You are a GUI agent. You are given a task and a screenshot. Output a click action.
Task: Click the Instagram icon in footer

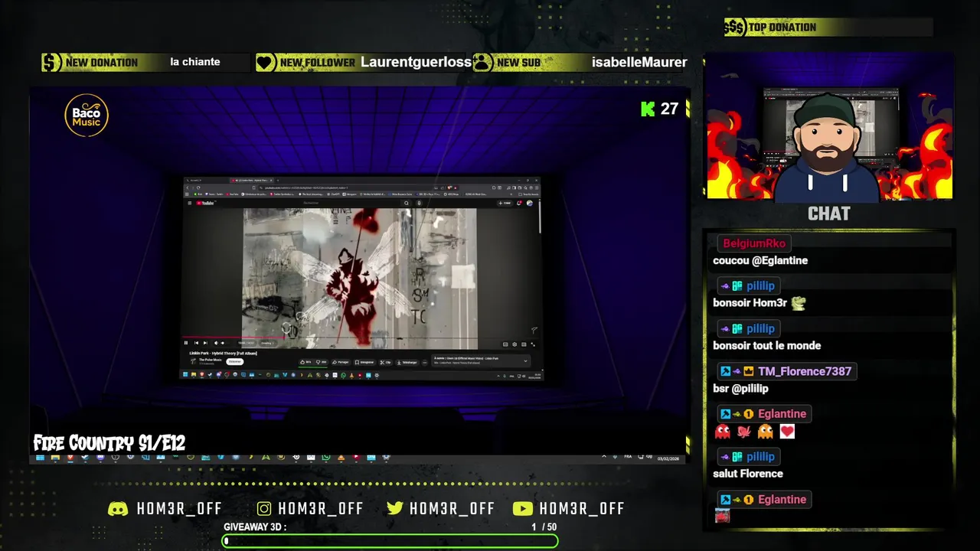coord(264,509)
